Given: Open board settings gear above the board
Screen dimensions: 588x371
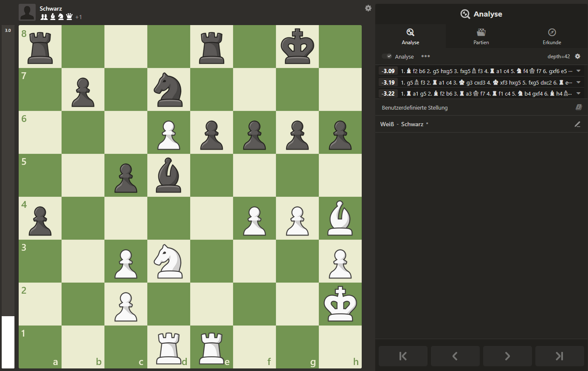Looking at the screenshot, I should tap(368, 8).
